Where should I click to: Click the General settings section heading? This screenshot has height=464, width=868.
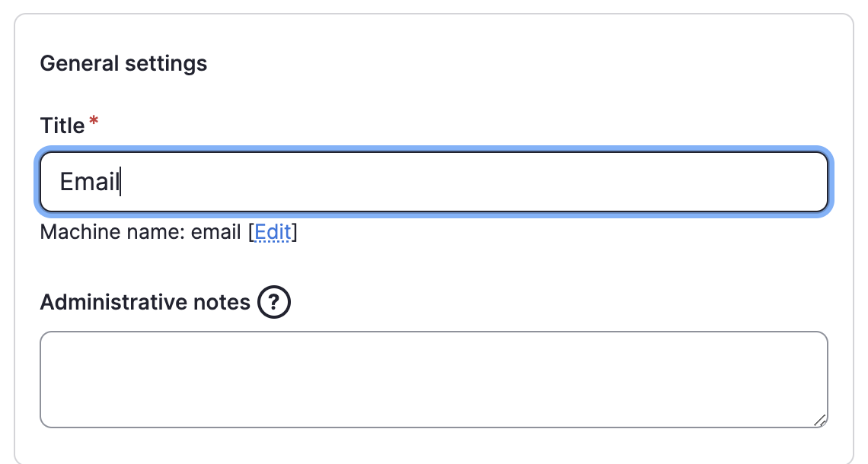tap(123, 63)
